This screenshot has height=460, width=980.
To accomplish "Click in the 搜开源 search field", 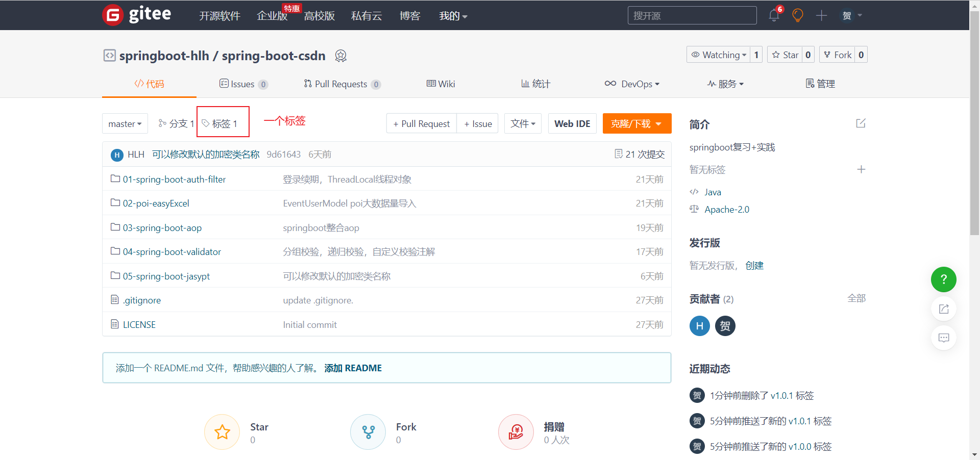I will tap(692, 15).
